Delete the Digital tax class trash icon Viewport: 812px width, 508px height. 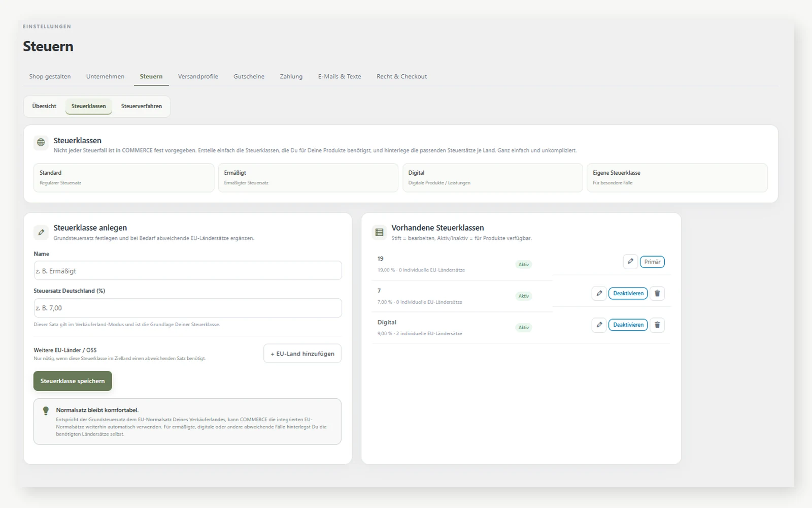657,325
